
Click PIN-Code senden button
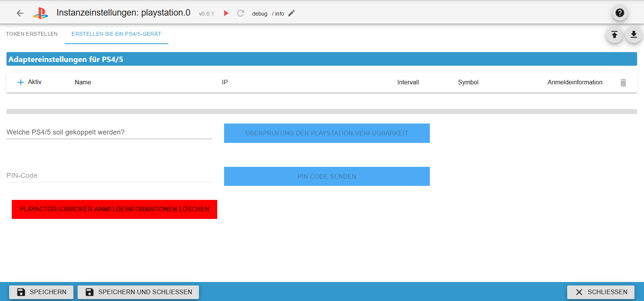pyautogui.click(x=327, y=176)
